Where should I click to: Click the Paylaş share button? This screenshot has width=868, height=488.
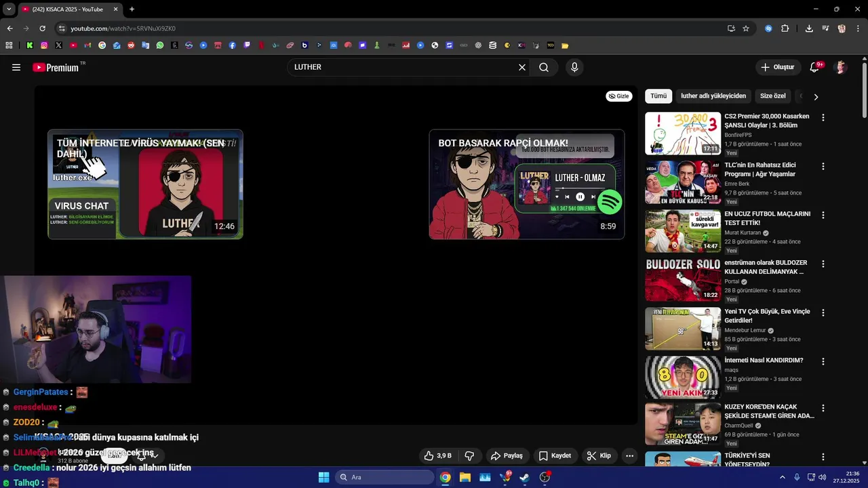(x=507, y=455)
